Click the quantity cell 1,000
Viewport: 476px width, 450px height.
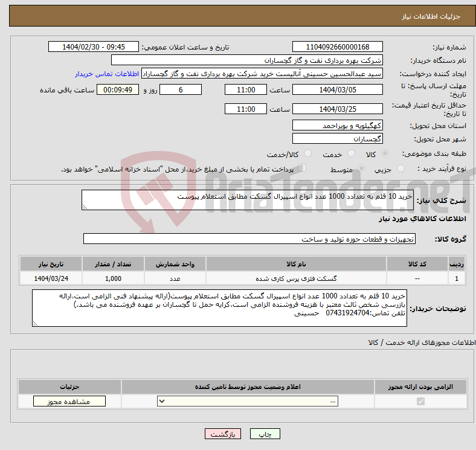(x=113, y=278)
